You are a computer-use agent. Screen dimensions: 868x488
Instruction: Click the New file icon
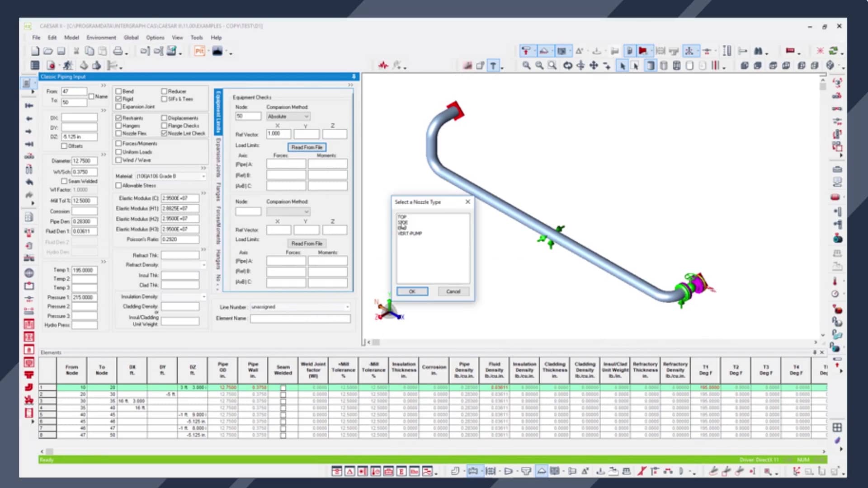click(x=35, y=51)
